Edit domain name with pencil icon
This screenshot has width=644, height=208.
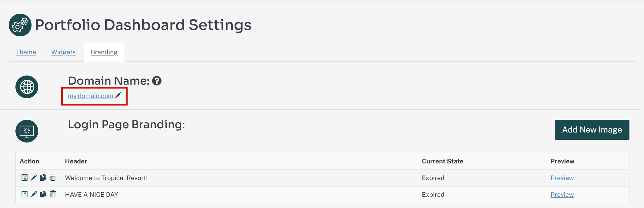118,95
